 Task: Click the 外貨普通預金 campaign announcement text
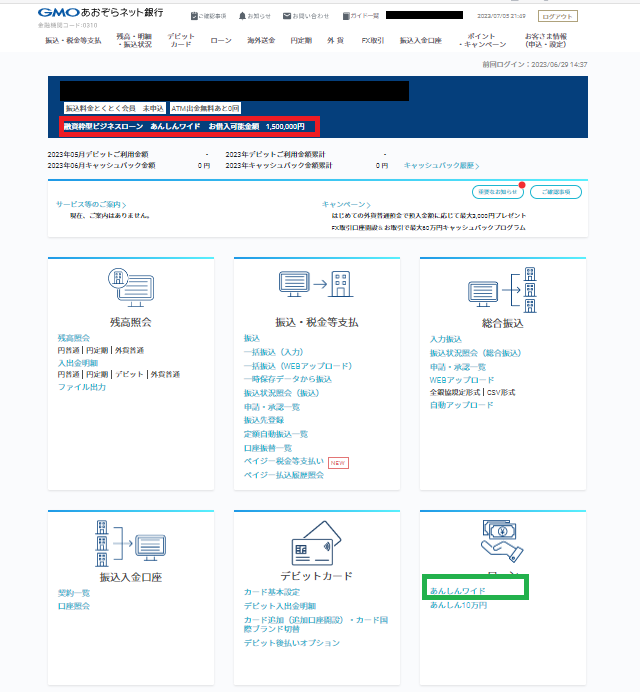(x=429, y=216)
